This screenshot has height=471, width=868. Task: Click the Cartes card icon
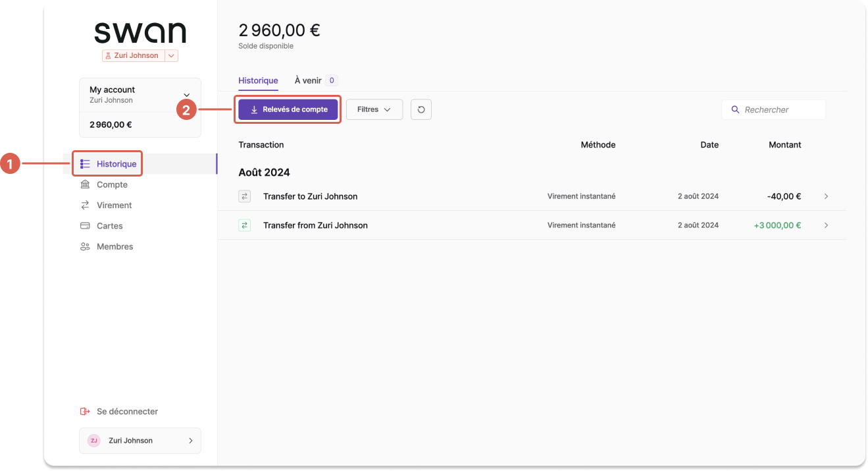pos(85,226)
